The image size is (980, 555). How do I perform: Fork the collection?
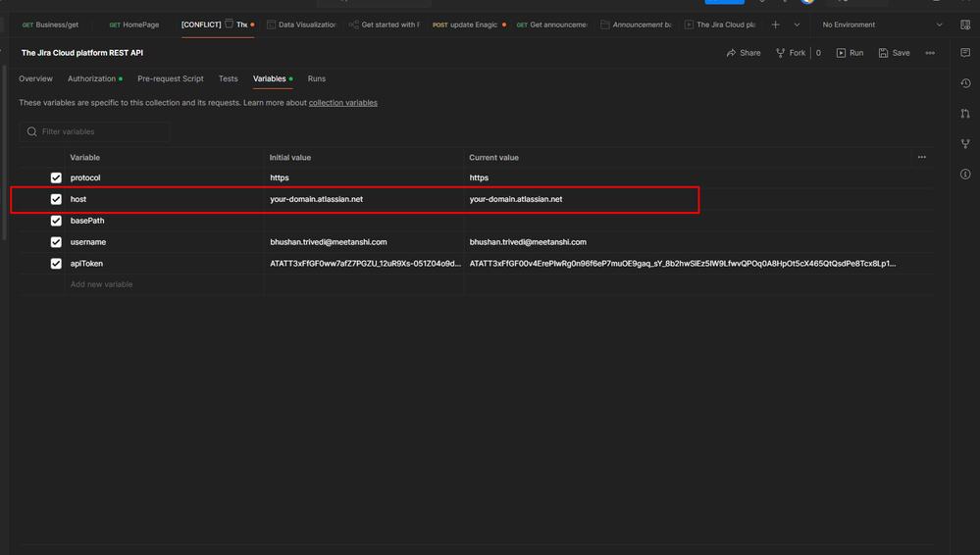pos(791,53)
